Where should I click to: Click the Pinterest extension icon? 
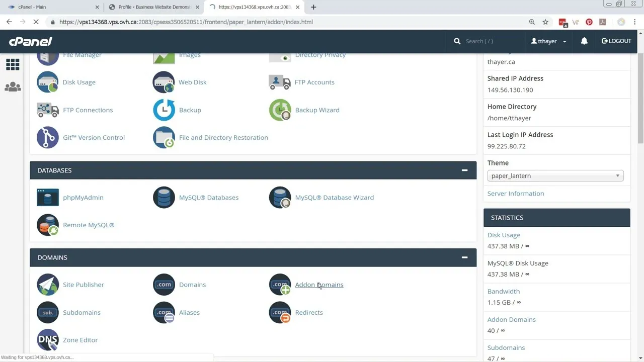(x=589, y=22)
